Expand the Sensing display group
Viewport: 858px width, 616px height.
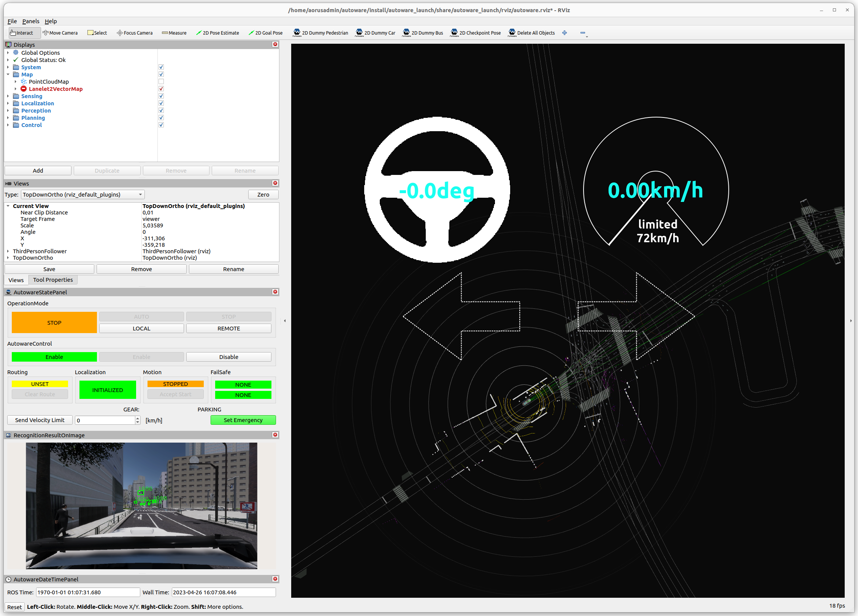click(x=8, y=96)
